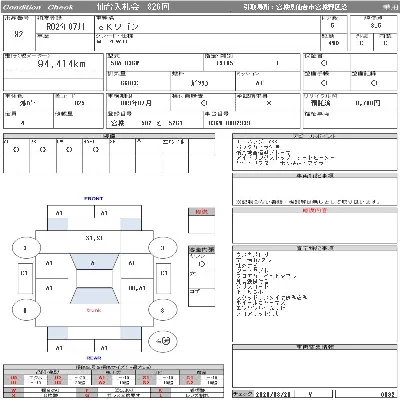The height and width of the screenshot is (400, 400).
Task: Click the red-titled section header in right column
Action: (x=315, y=210)
